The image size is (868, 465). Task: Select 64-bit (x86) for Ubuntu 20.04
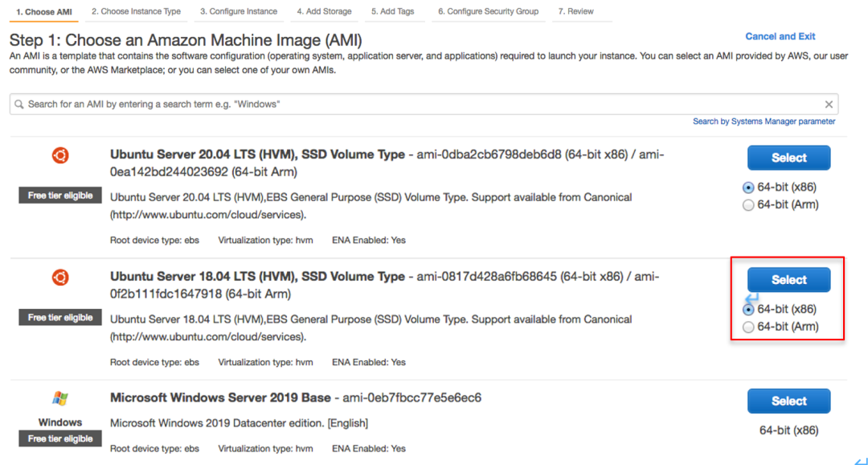coord(748,187)
